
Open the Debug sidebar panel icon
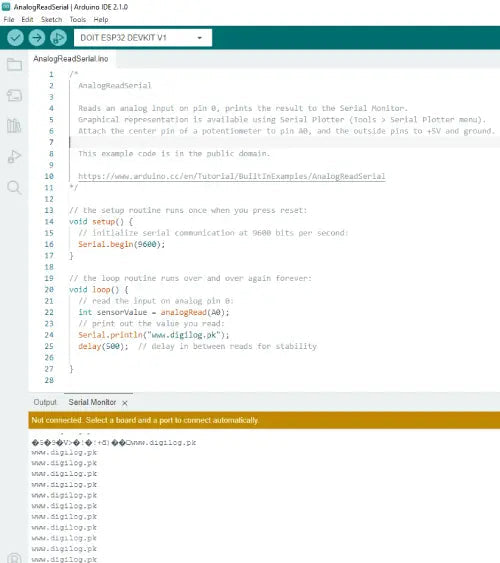(14, 157)
